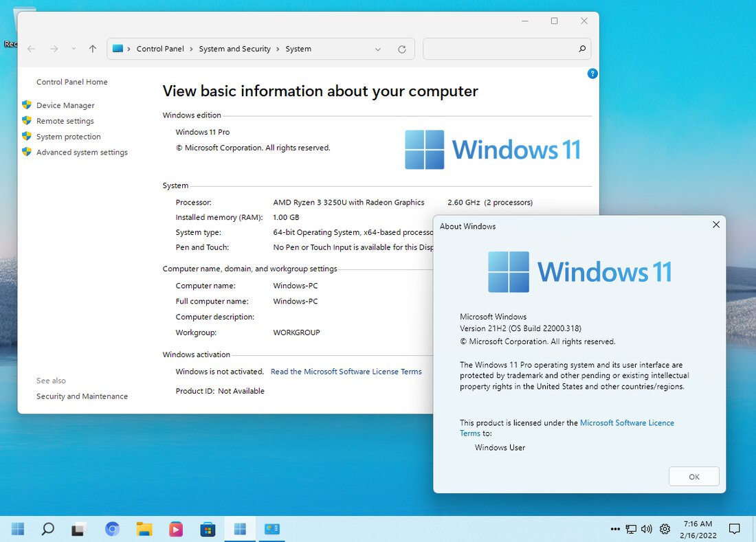Click Version 21H2 OS Build text

[521, 328]
